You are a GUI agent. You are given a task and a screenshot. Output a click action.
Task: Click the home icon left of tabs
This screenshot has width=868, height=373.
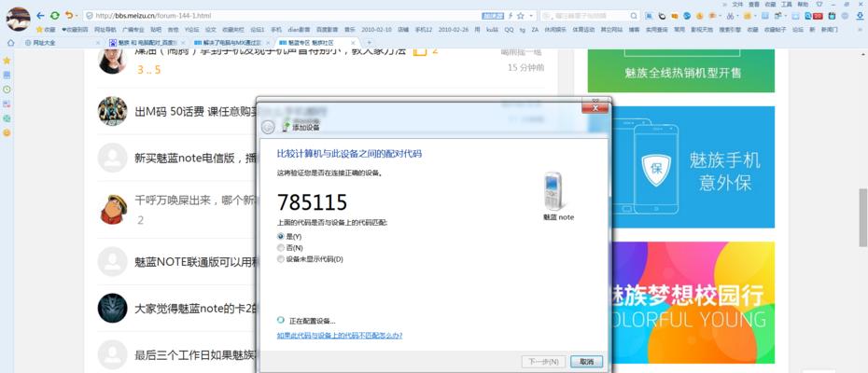tap(10, 42)
